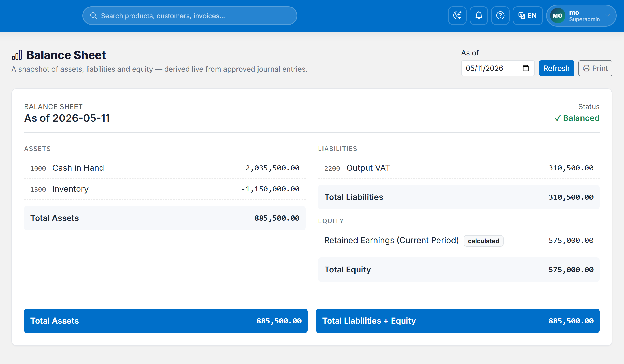The image size is (624, 364).
Task: Toggle dark mode moon icon
Action: pos(457,16)
